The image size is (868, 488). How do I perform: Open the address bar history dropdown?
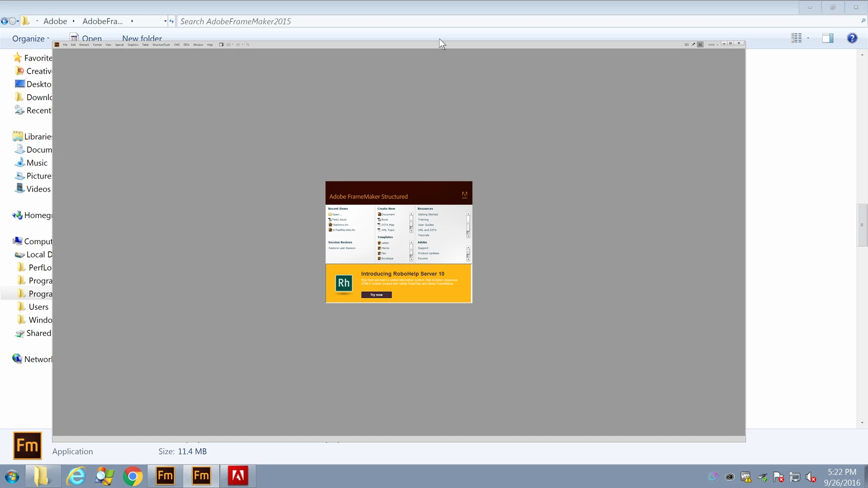pyautogui.click(x=165, y=21)
